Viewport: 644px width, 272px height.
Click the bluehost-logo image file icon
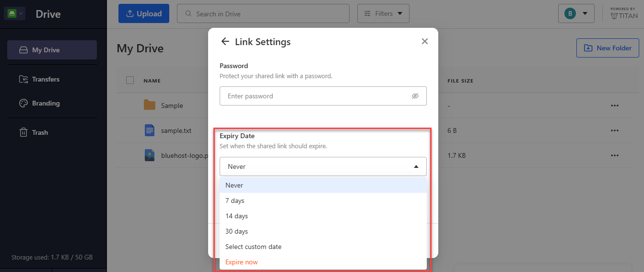point(150,155)
